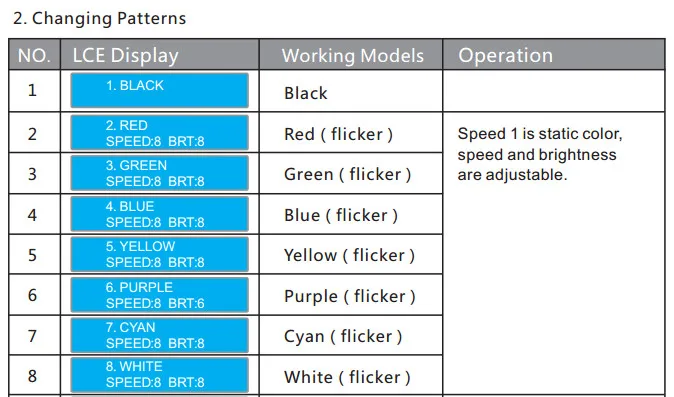The width and height of the screenshot is (674, 397).
Task: Click the '1. BLACK' LCD display image
Action: tap(159, 90)
